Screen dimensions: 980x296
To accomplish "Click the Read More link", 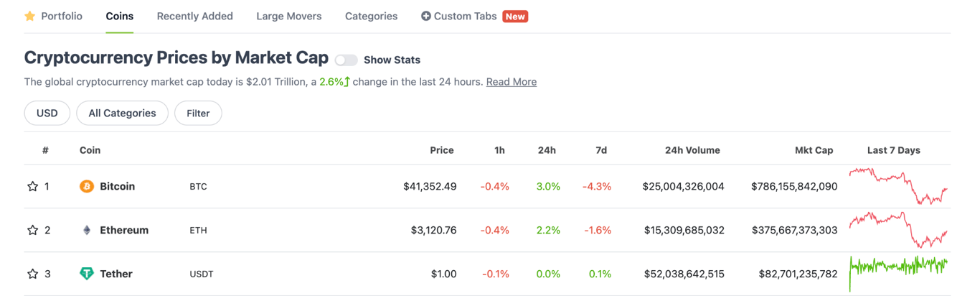I will tap(512, 82).
